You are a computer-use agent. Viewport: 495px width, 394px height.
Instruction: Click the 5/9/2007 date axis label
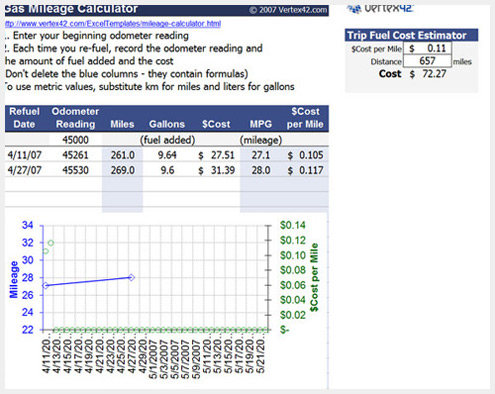point(196,359)
